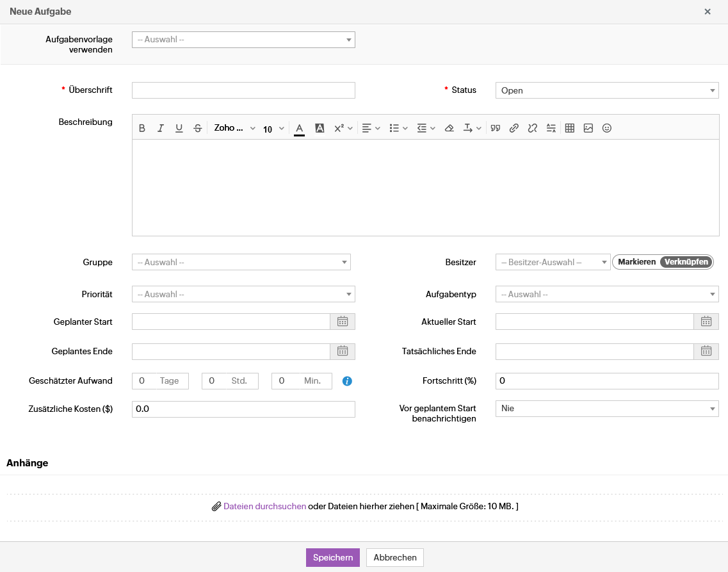Viewport: 728px width, 572px height.
Task: Focus the Aktueller Start date field
Action: click(x=595, y=322)
